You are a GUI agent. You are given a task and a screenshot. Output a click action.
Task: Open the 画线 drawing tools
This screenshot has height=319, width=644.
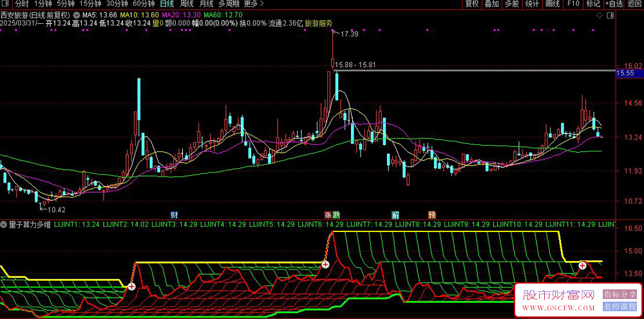pos(553,4)
